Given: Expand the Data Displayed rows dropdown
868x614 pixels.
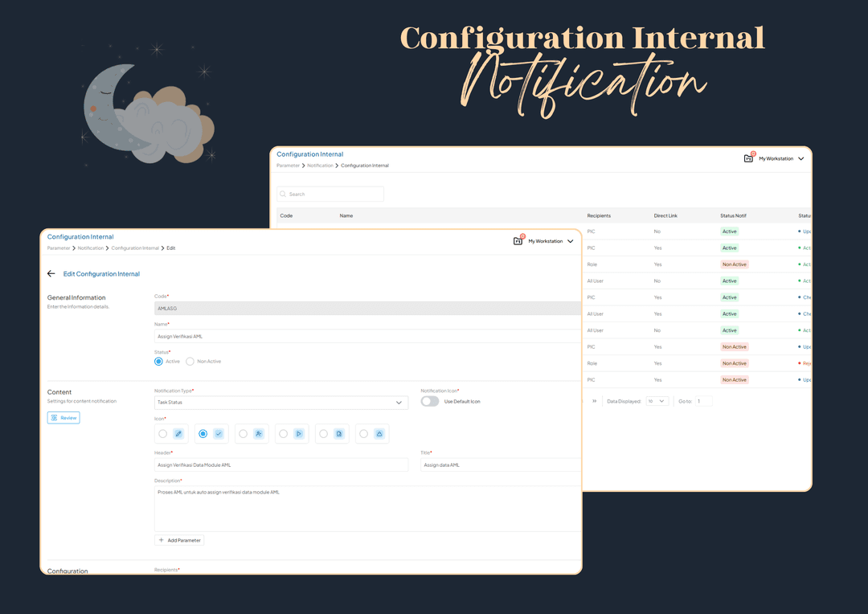Looking at the screenshot, I should click(x=657, y=401).
